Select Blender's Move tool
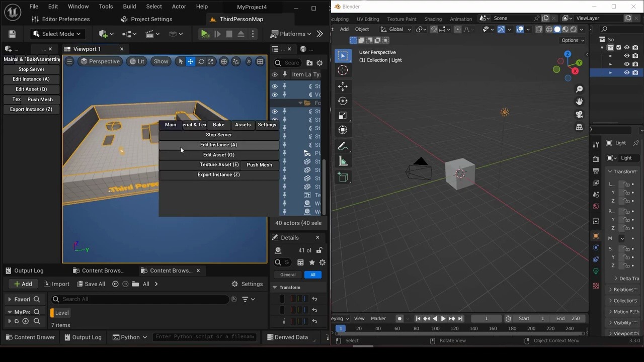This screenshot has width=644, height=362. click(343, 86)
